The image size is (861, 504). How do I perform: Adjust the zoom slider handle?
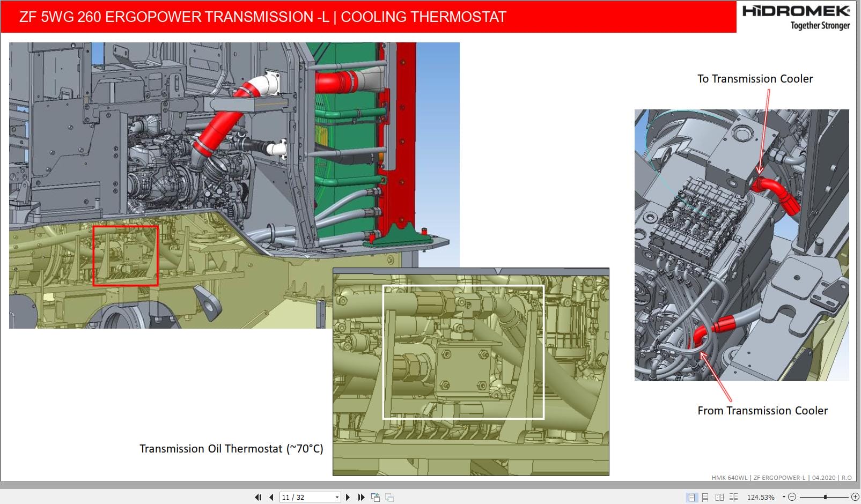pyautogui.click(x=825, y=497)
